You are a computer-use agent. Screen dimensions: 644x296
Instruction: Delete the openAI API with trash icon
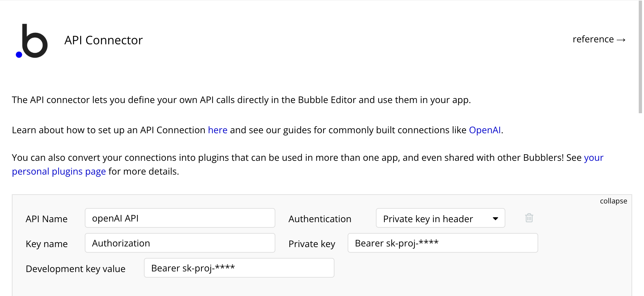click(529, 218)
